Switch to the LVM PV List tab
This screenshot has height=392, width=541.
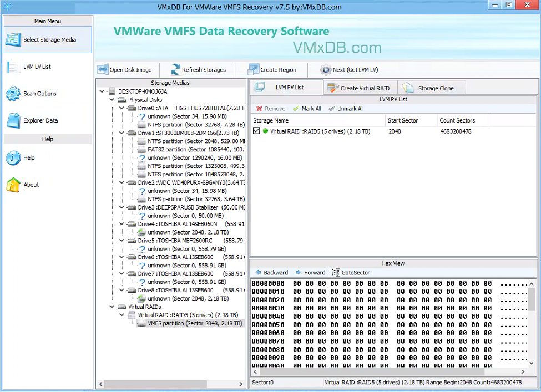(286, 87)
